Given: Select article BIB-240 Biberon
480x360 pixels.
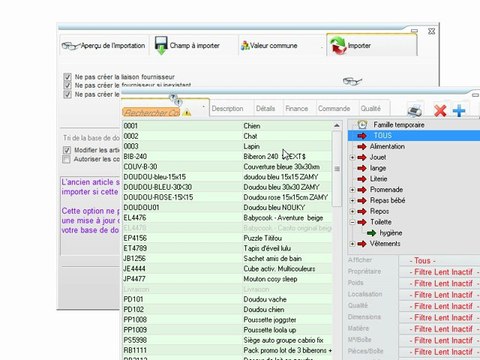Looking at the screenshot, I should [227, 156].
